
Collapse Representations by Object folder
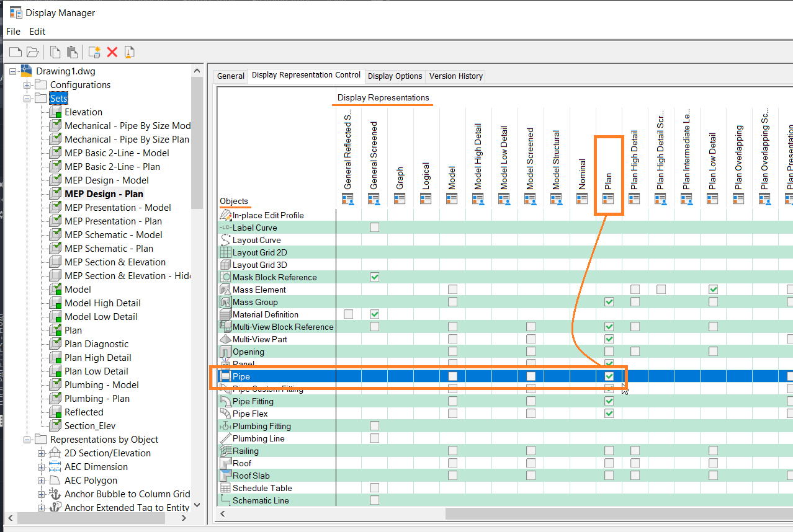pos(27,440)
